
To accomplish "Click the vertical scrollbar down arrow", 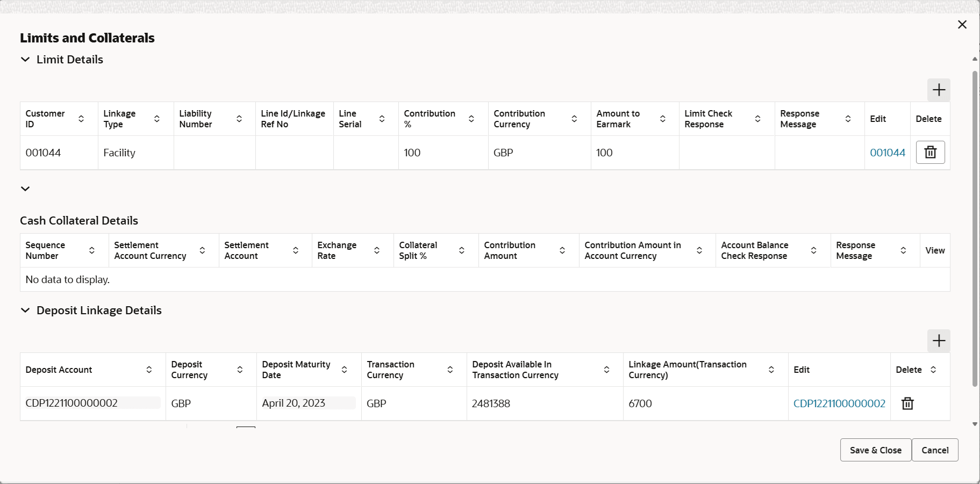I will click(975, 424).
